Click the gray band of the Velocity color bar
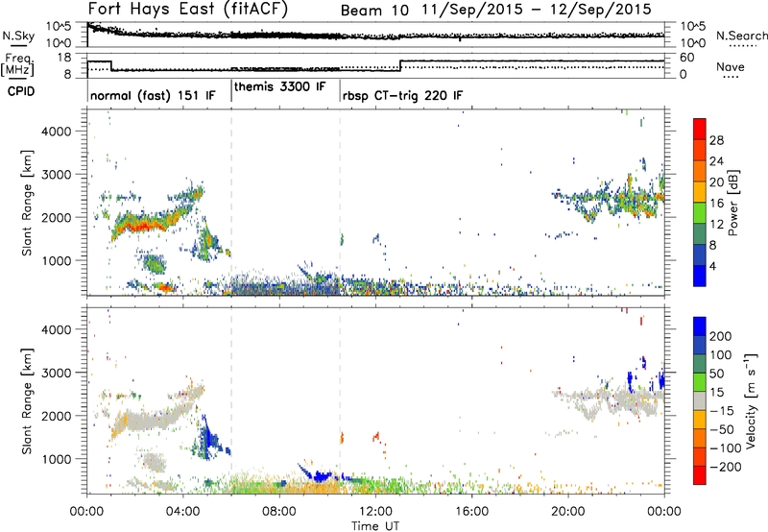This screenshot has width=768, height=532. (x=700, y=401)
